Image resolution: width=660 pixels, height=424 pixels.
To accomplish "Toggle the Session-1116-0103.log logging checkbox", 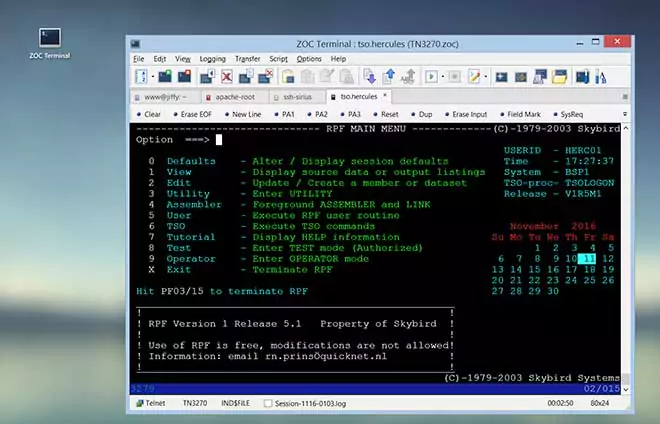I will click(267, 403).
